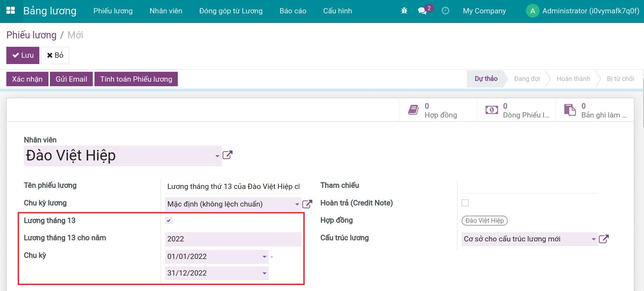
Task: Expand the Cấu trúc lương dropdown
Action: 593,239
